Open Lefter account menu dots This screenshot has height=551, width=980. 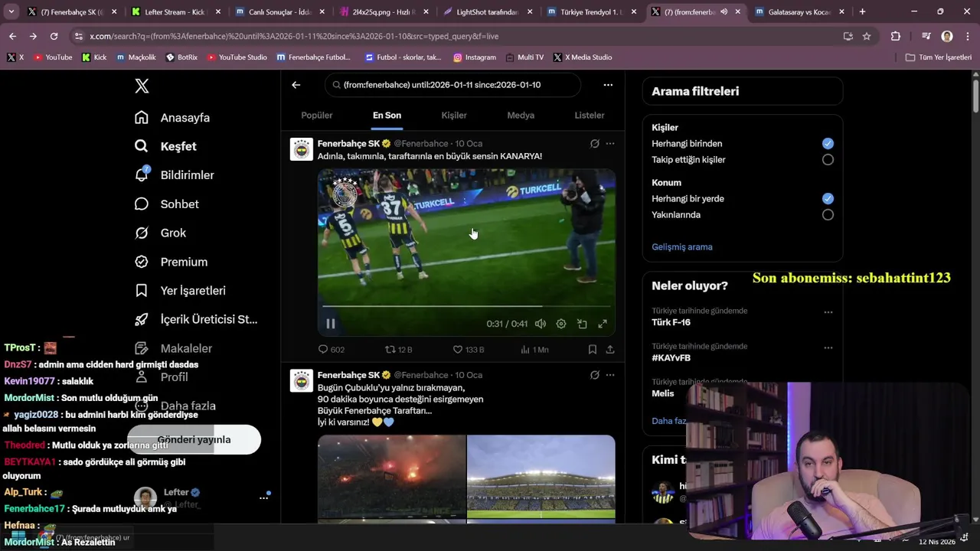(263, 498)
